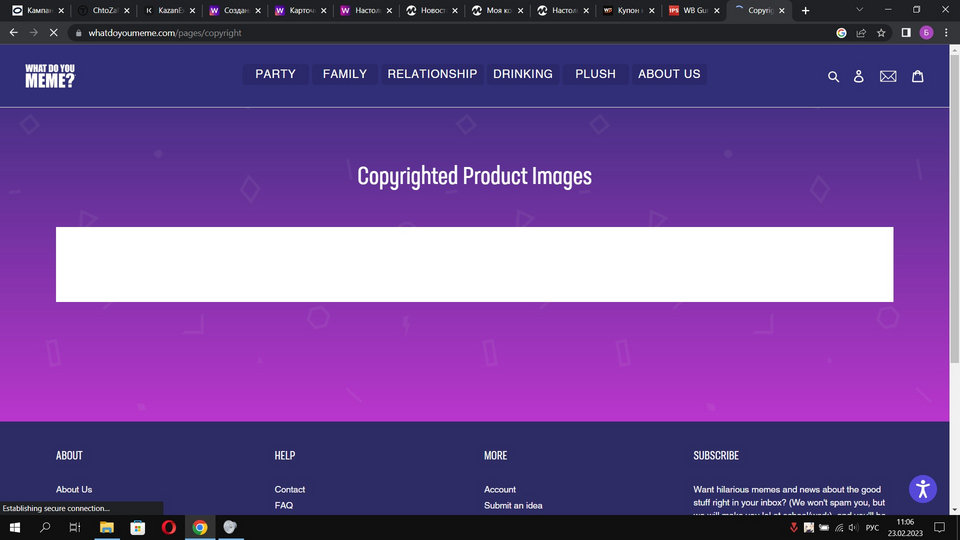Click the search magnifier icon in site header
This screenshot has width=960, height=540.
tap(833, 76)
